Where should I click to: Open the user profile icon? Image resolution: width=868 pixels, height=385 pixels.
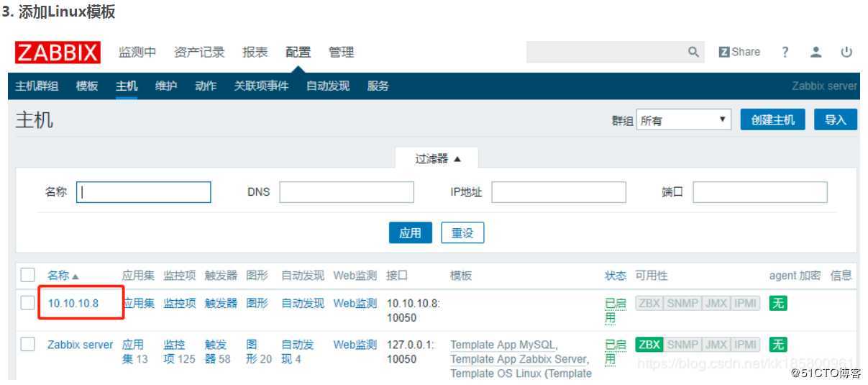pos(816,52)
